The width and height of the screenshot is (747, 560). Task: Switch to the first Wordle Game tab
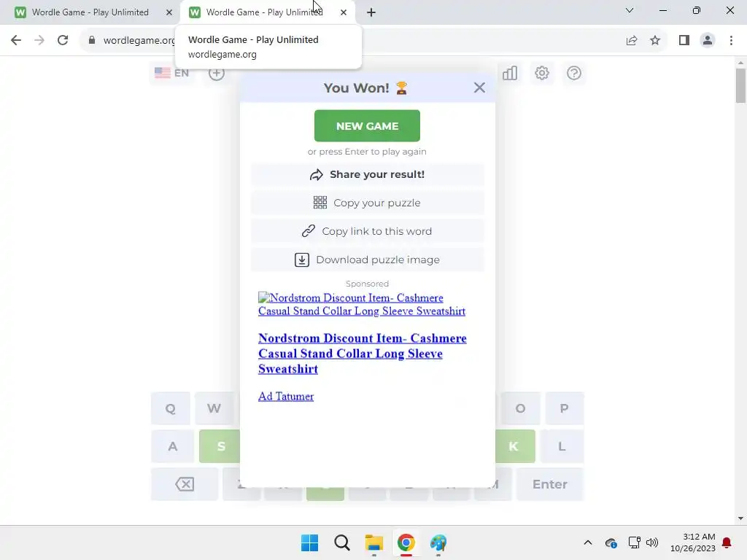coord(90,12)
